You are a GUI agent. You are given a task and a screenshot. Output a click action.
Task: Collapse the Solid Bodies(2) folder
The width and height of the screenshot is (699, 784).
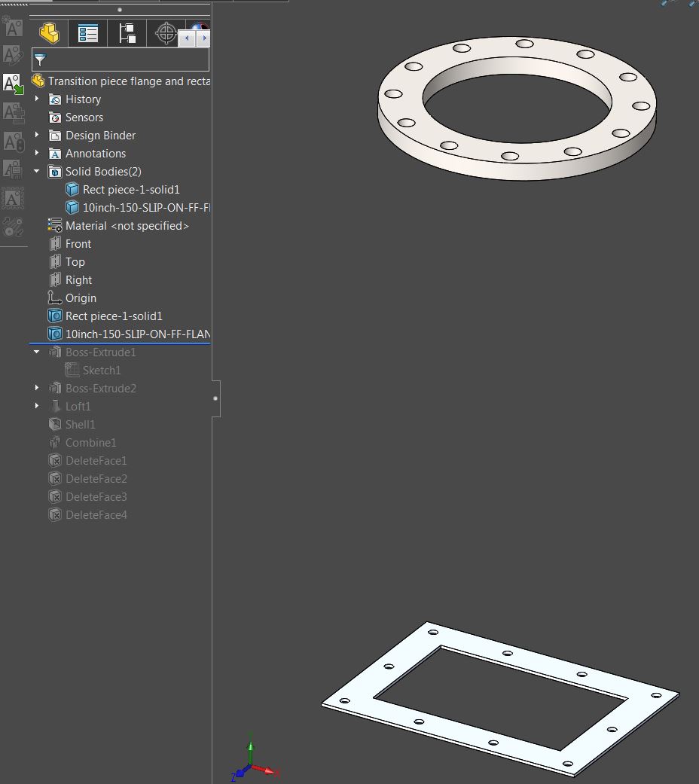tap(36, 171)
